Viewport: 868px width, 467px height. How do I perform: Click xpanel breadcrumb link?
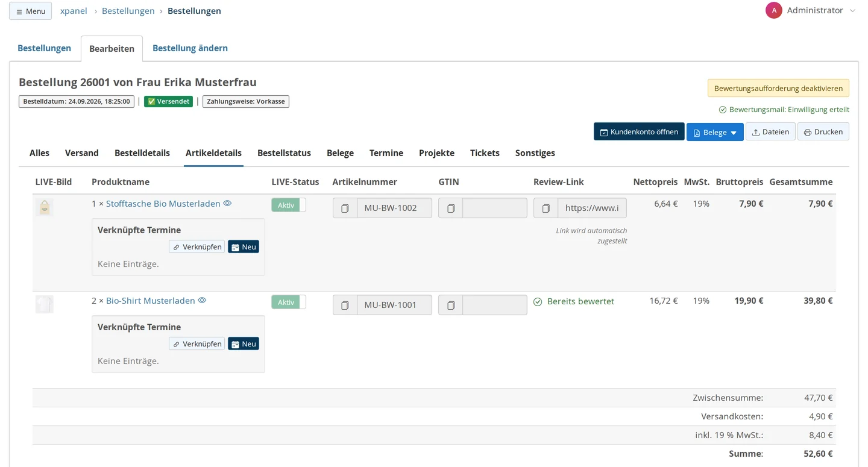pos(74,11)
